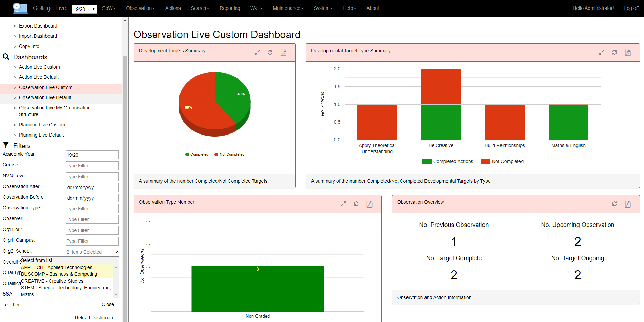644x322 pixels.
Task: Export Development Targets Summary as PDF
Action: point(283,52)
